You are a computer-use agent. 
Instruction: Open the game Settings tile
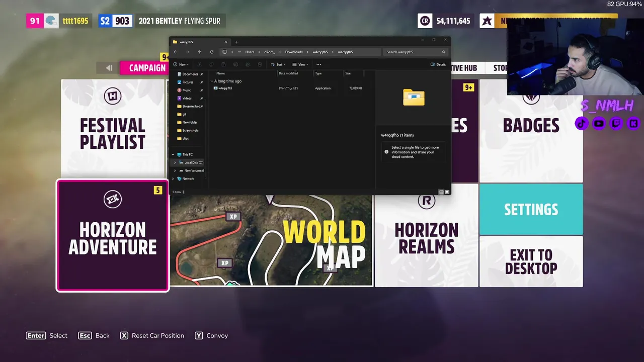pos(531,209)
